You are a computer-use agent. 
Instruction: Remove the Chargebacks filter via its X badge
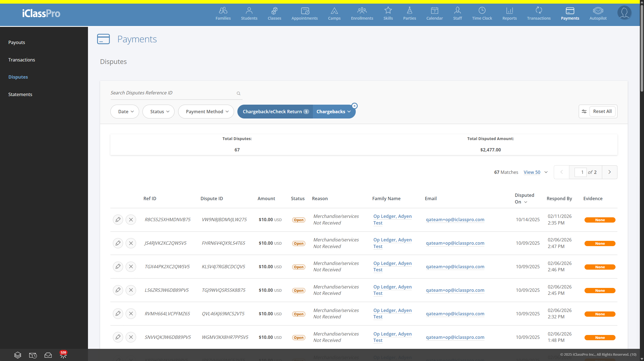coord(354,105)
